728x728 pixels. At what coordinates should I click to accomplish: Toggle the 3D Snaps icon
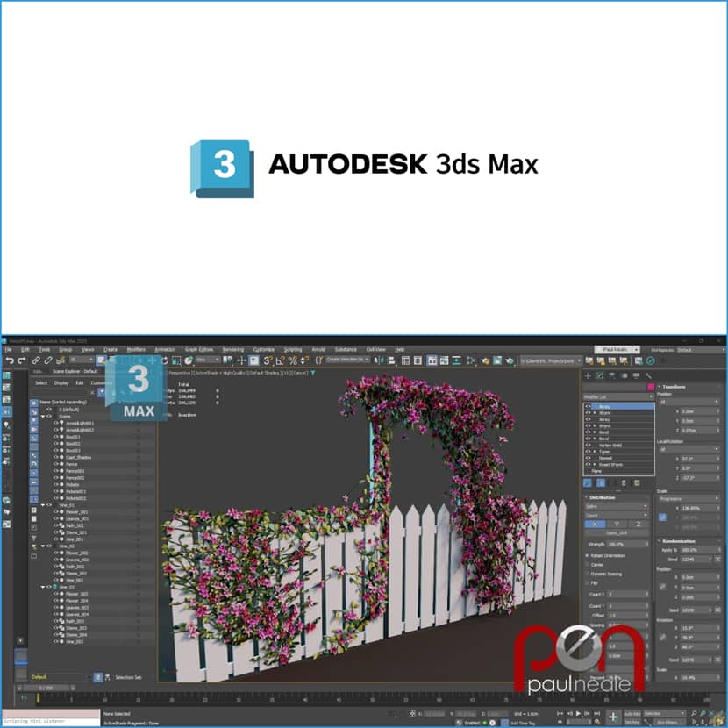pos(268,360)
